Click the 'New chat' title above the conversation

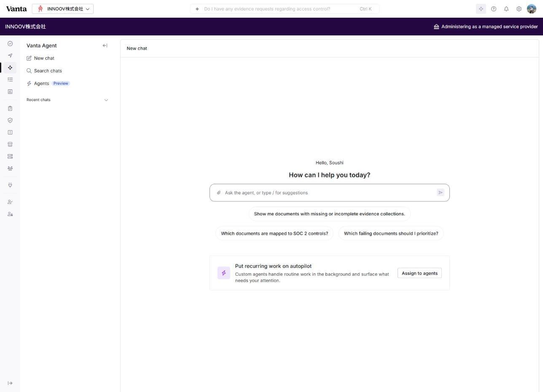pyautogui.click(x=137, y=48)
